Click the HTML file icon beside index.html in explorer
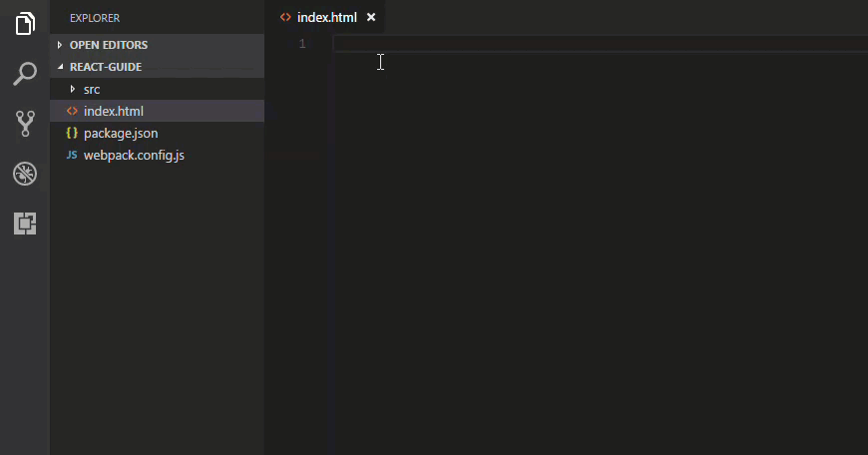 pos(72,112)
